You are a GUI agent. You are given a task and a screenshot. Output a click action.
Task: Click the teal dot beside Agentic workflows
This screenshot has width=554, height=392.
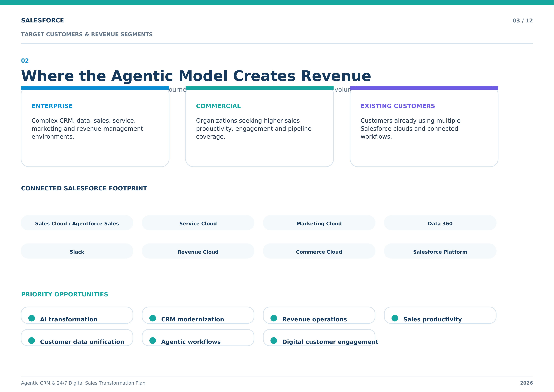(153, 341)
